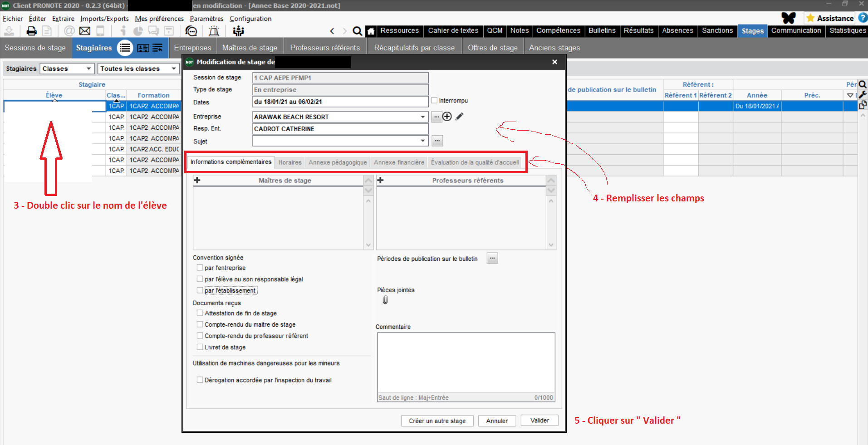Switch to the Horaires tab
This screenshot has height=445, width=868.
290,162
